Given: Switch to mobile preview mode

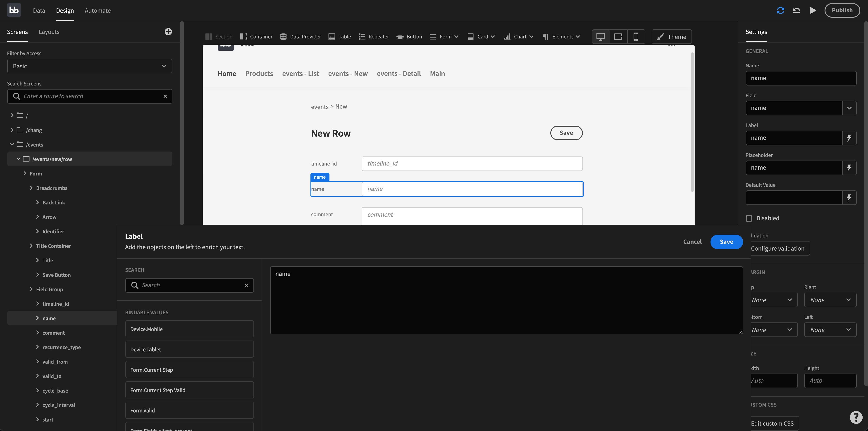Looking at the screenshot, I should (x=636, y=36).
